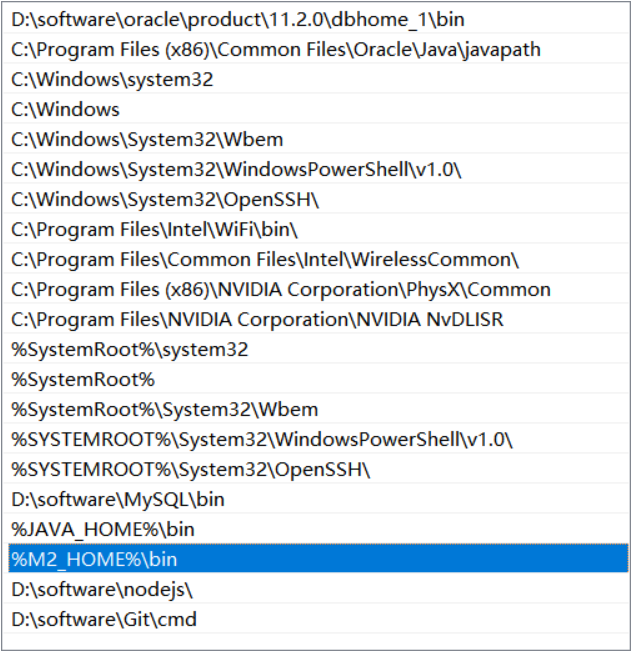Select the Oracle\Java\javapath path entry
This screenshot has height=653, width=634.
tap(317, 50)
